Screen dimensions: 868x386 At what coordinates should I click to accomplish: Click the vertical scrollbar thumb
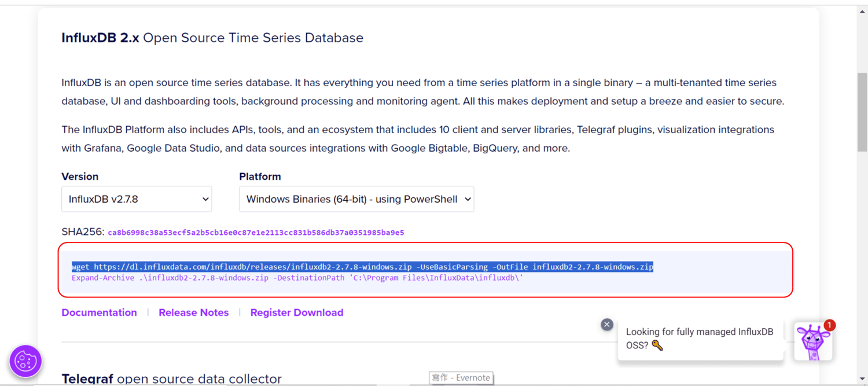click(862, 112)
